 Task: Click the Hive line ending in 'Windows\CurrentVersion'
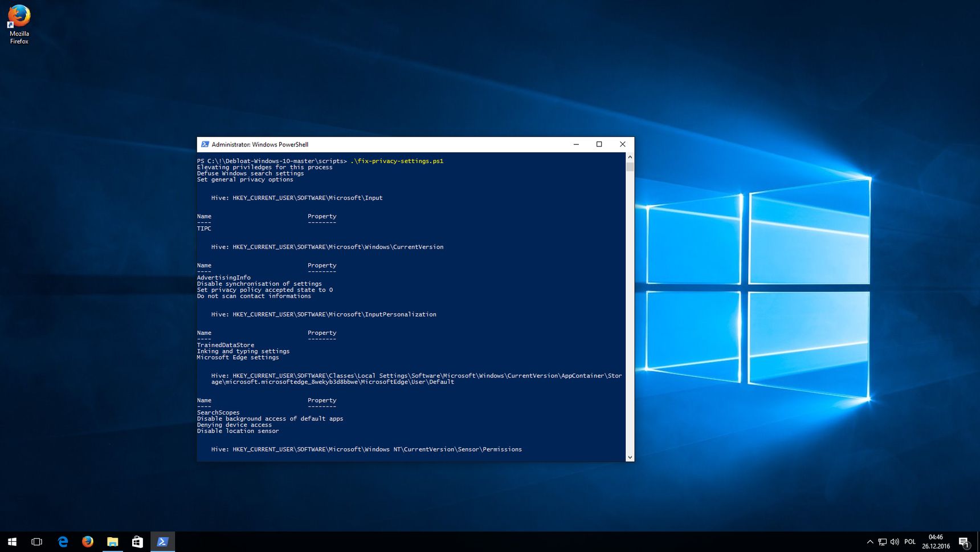point(327,247)
